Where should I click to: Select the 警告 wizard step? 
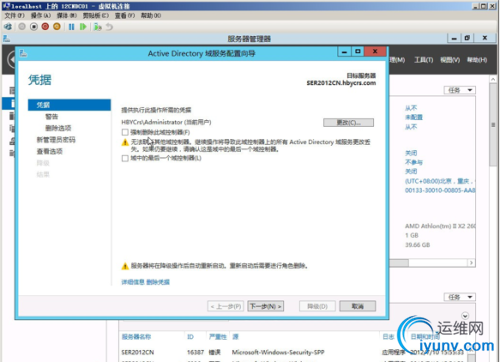pos(52,116)
